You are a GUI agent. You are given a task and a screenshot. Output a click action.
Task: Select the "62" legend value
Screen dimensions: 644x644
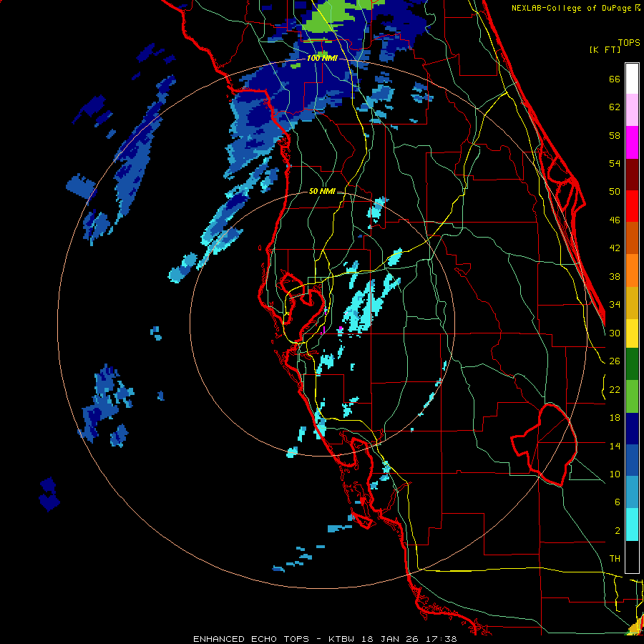tap(615, 107)
